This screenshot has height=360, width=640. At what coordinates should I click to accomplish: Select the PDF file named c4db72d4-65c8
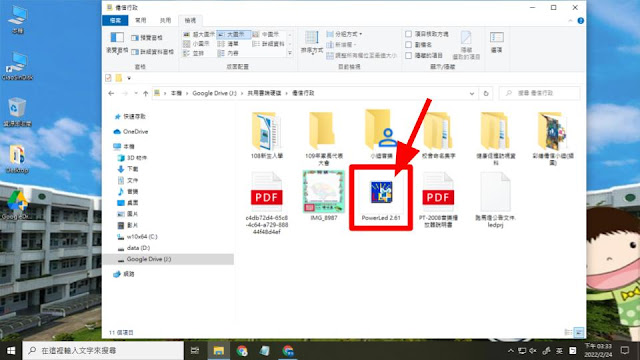coord(267,203)
